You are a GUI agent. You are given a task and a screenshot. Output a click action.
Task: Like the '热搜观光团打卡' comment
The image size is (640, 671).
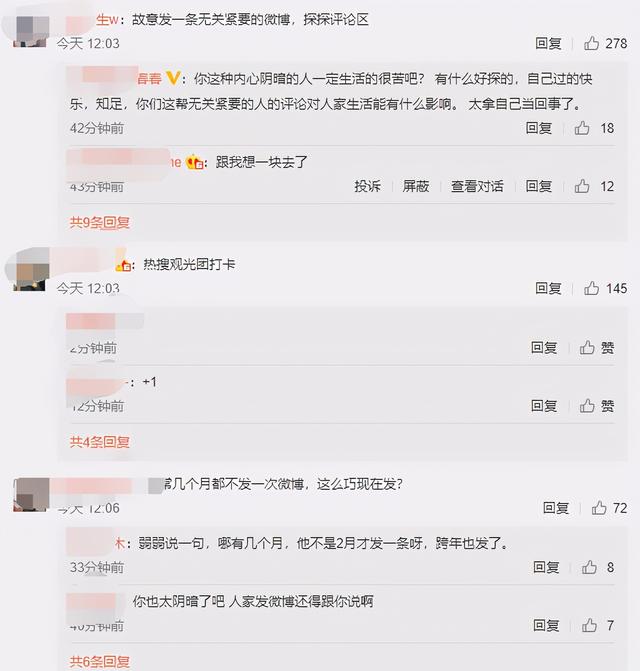(605, 288)
